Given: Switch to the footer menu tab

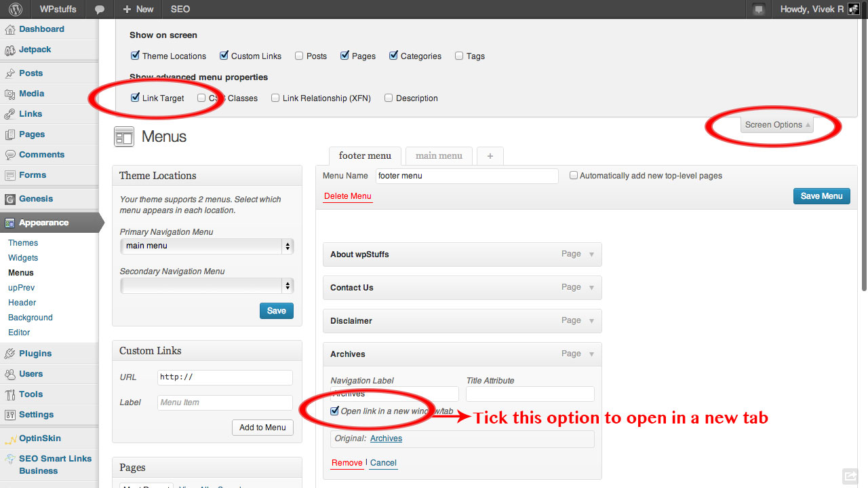Looking at the screenshot, I should coord(365,155).
